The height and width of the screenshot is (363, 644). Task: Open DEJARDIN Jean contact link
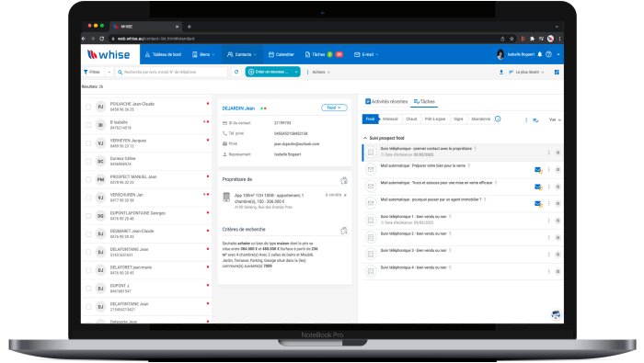238,108
